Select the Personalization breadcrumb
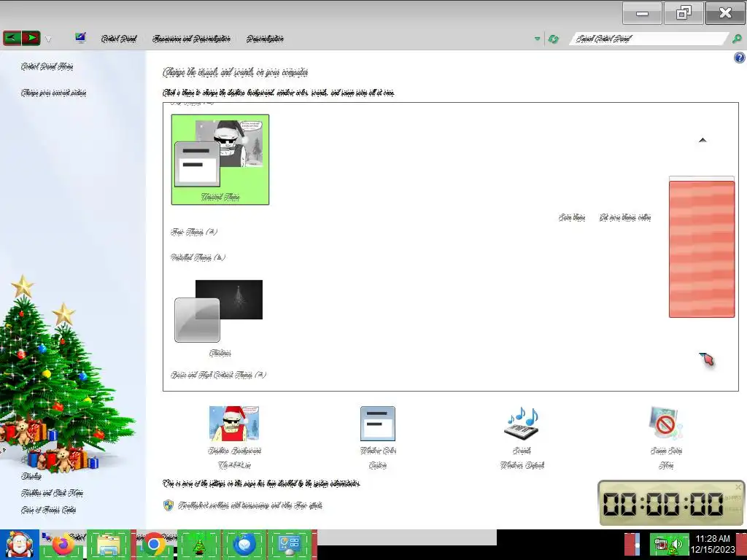Viewport: 747px width, 560px height. 265,39
